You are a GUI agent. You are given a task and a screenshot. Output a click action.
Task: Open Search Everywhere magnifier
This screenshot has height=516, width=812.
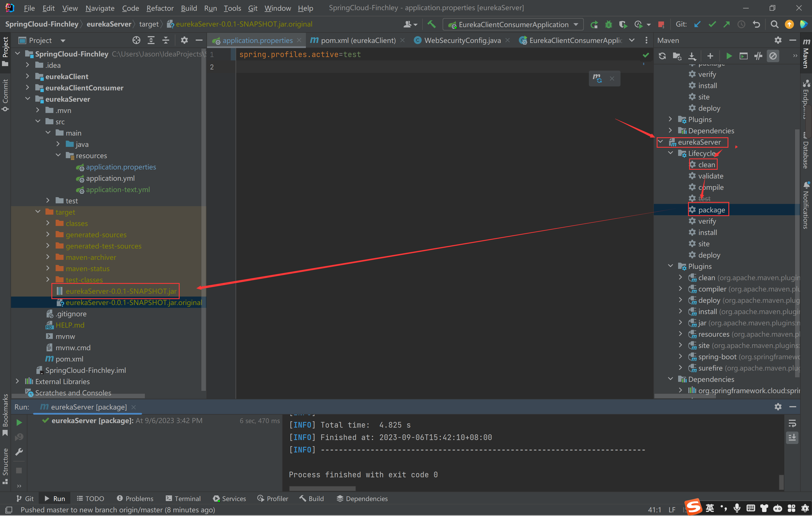coord(774,24)
